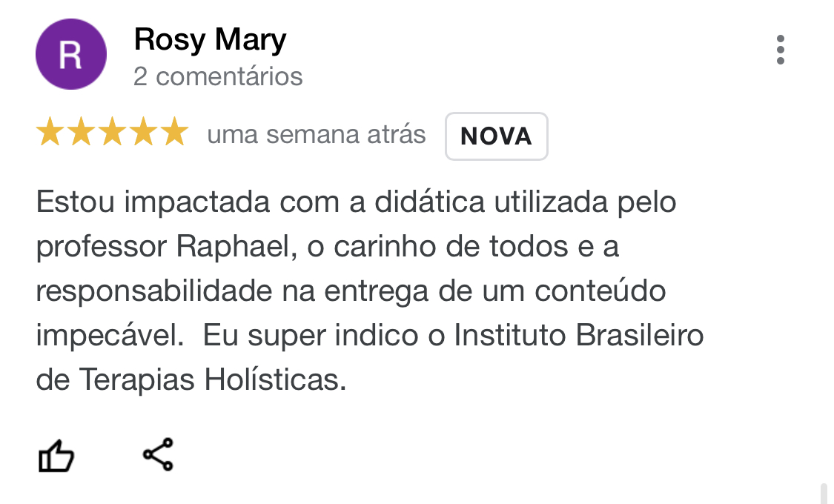
Task: Click "Terapias Holísticas" on the last line
Action: click(212, 380)
